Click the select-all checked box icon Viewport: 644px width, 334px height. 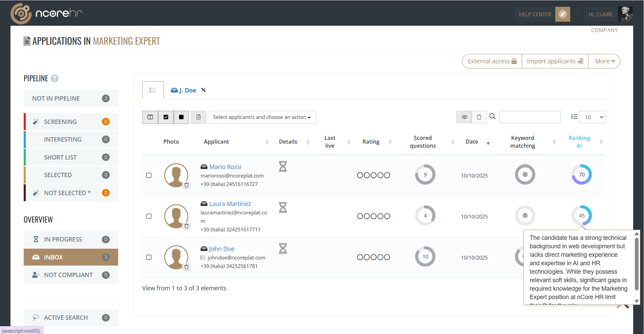coord(166,117)
